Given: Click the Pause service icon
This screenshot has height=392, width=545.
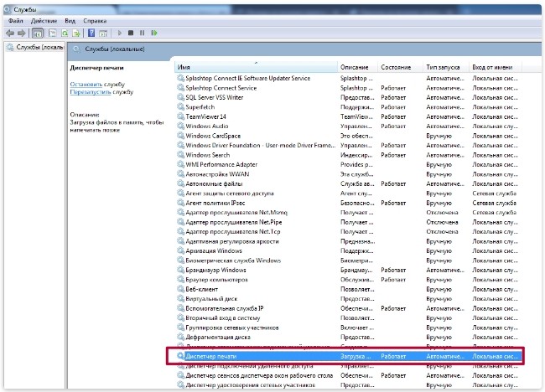Looking at the screenshot, I should coord(143,33).
